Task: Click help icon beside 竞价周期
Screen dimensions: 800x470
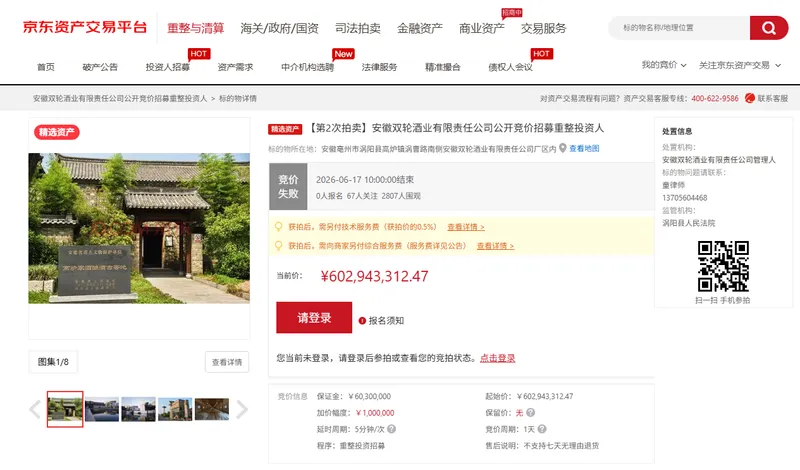Action: 542,429
